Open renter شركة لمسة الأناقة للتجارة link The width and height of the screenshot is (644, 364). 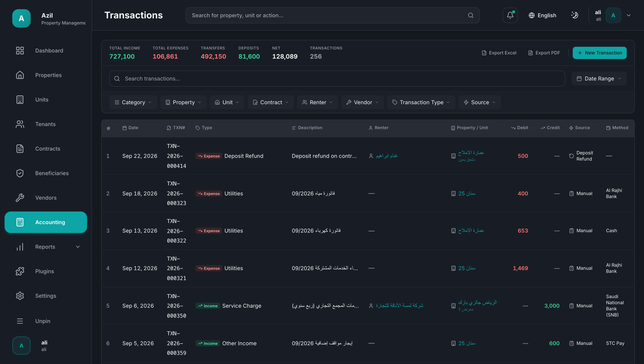click(399, 306)
